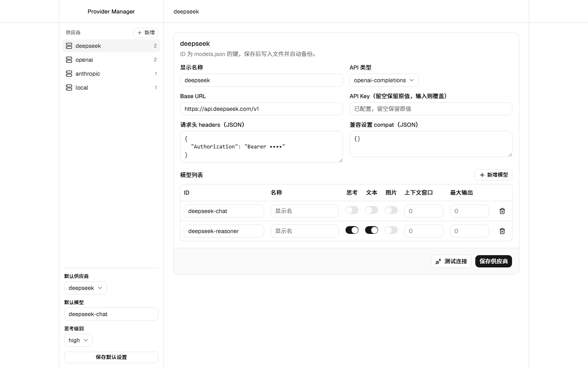Select local in the provider list
Image resolution: width=588 pixels, height=368 pixels.
tap(111, 88)
